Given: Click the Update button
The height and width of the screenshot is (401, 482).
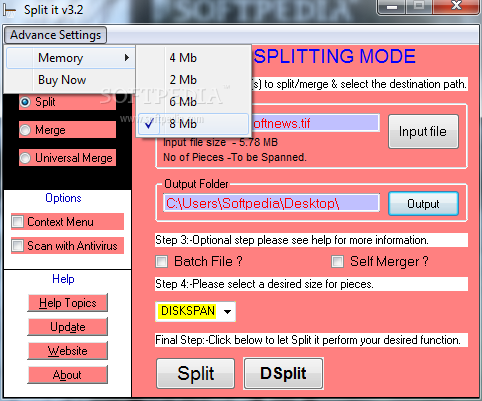Looking at the screenshot, I should [68, 327].
